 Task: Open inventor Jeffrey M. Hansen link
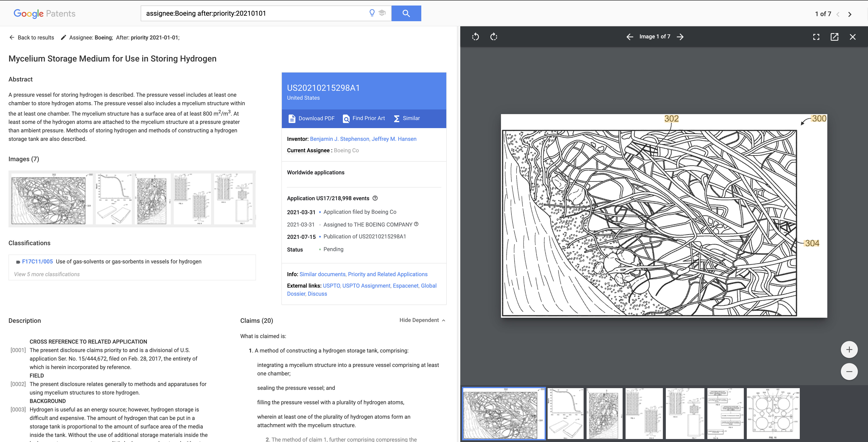[394, 139]
